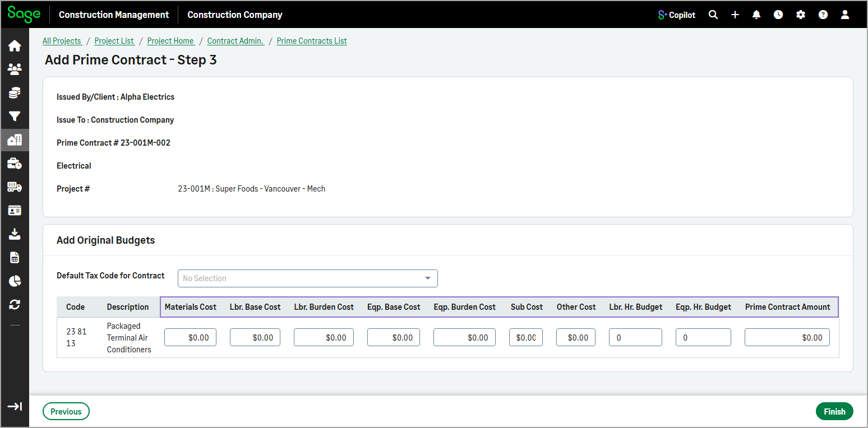
Task: Open the Default Tax Code dropdown
Action: (307, 278)
